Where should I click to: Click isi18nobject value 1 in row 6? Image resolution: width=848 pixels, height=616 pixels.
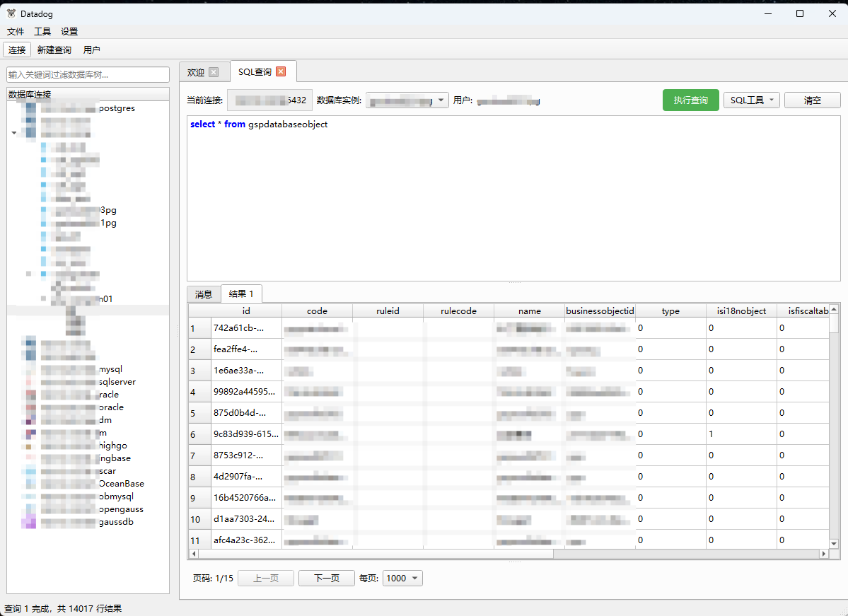tap(741, 434)
